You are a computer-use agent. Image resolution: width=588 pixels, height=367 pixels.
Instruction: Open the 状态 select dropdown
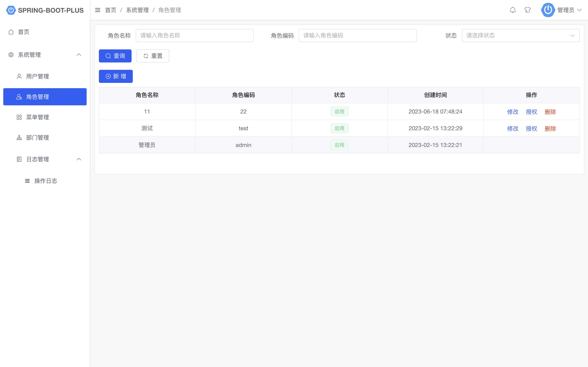click(x=520, y=36)
